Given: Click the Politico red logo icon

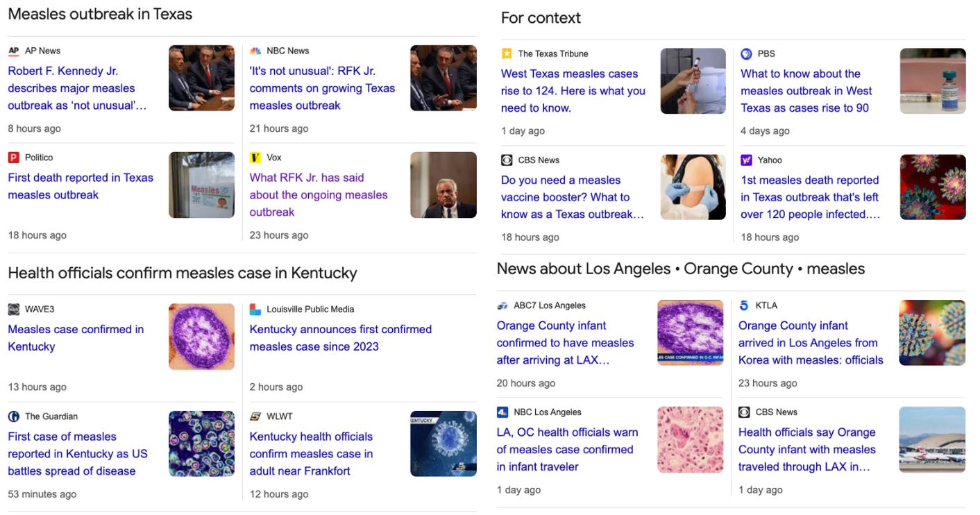Looking at the screenshot, I should click(x=14, y=158).
